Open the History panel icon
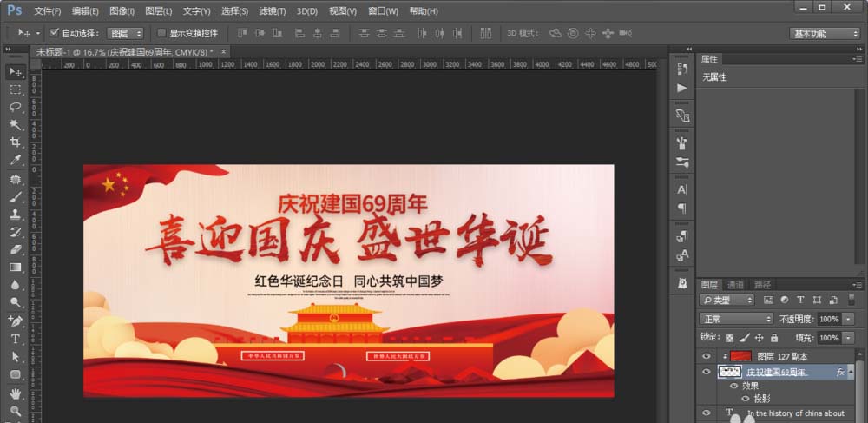 point(682,69)
